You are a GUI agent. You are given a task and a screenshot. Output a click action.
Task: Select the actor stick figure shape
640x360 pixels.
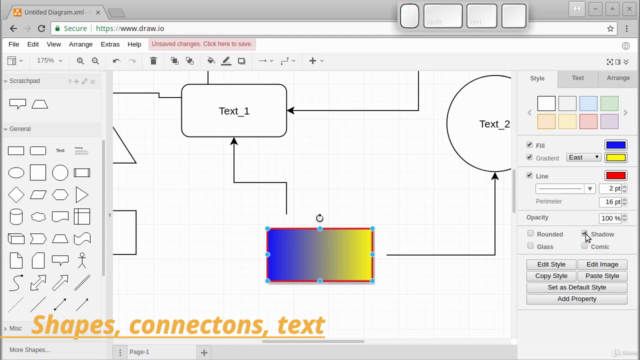click(82, 260)
